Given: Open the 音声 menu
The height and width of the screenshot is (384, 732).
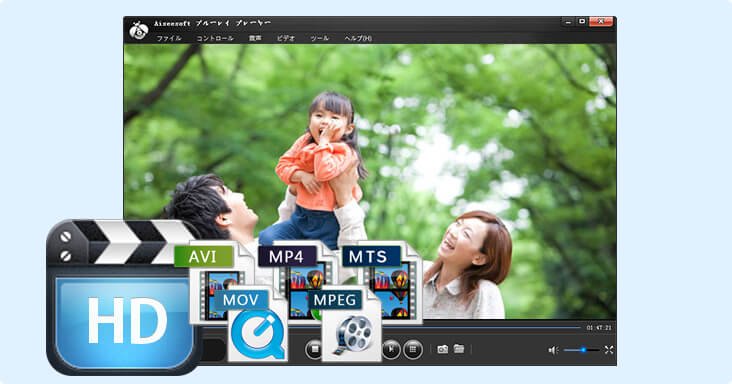Looking at the screenshot, I should click(255, 38).
